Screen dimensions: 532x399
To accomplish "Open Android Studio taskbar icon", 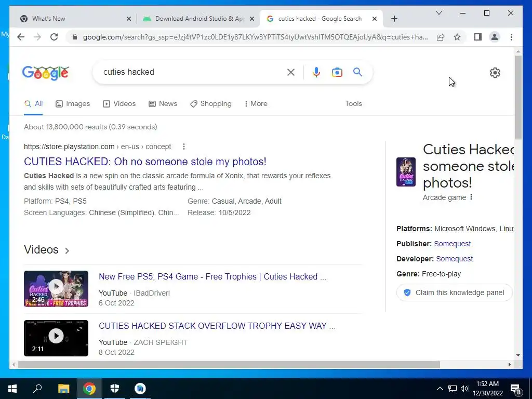I will (x=140, y=389).
